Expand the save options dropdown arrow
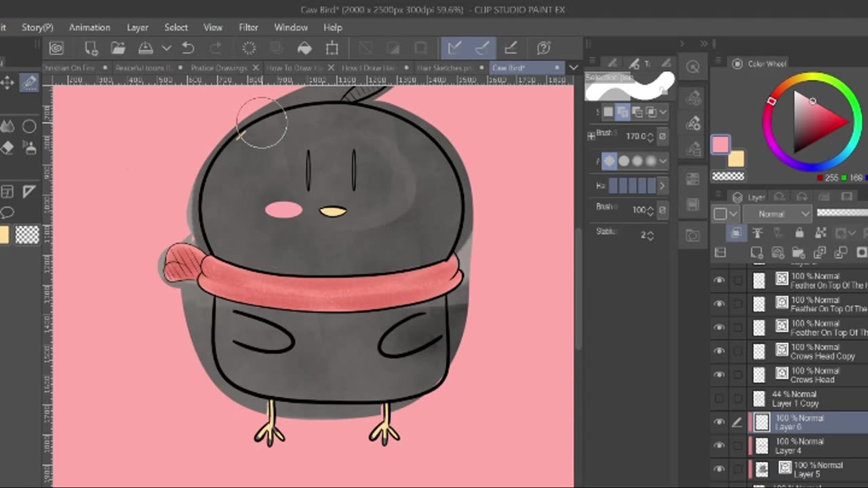 click(166, 48)
